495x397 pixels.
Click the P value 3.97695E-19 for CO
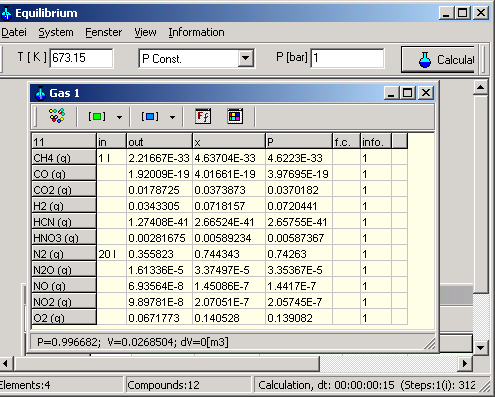coord(299,174)
